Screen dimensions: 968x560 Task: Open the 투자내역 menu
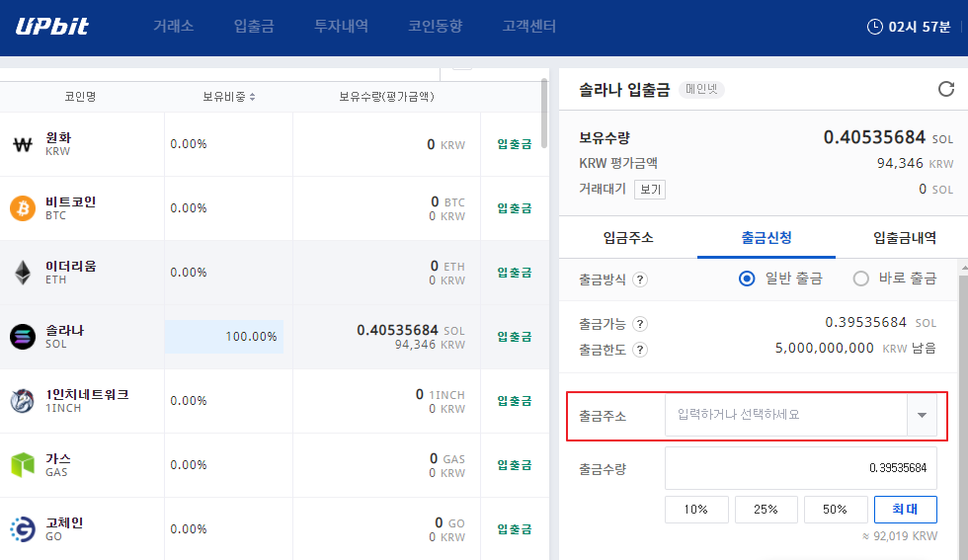(x=342, y=26)
